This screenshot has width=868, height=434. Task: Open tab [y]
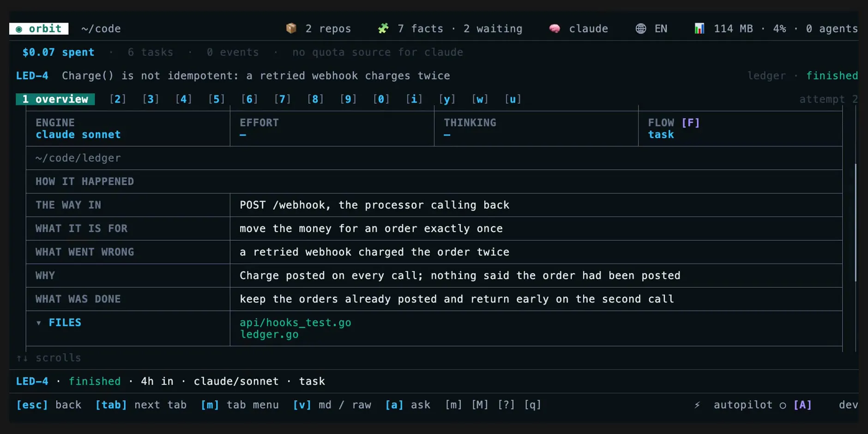coord(447,99)
